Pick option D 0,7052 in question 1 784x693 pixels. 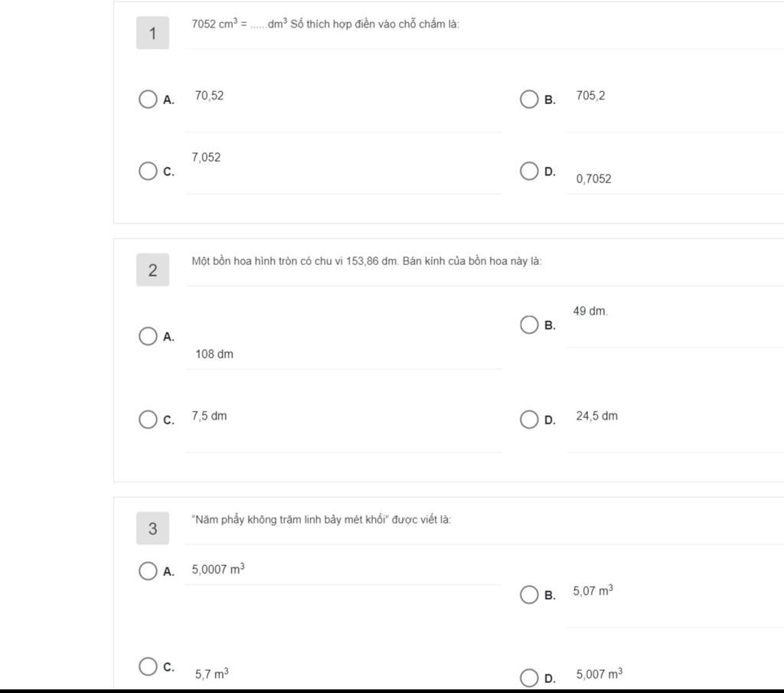(x=529, y=171)
